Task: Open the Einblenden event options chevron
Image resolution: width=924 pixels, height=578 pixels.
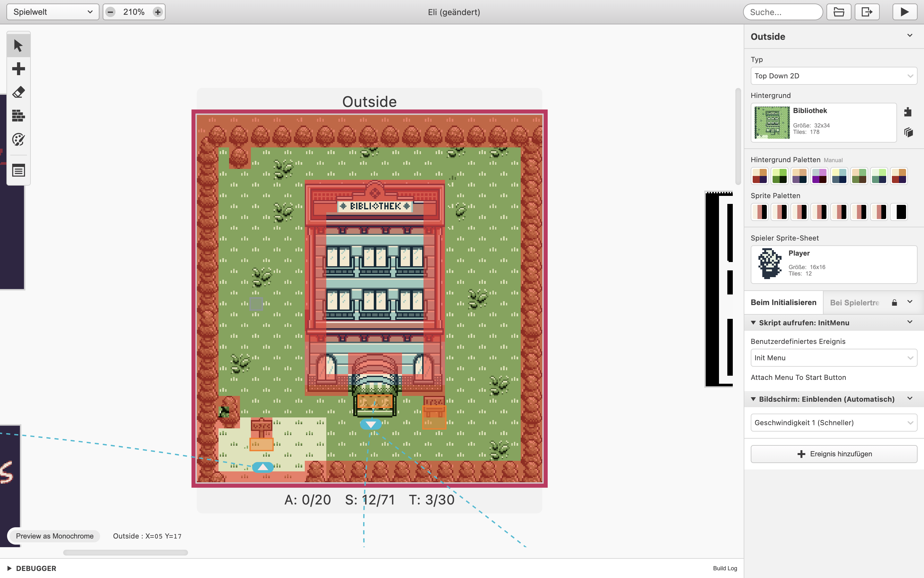Action: point(910,398)
